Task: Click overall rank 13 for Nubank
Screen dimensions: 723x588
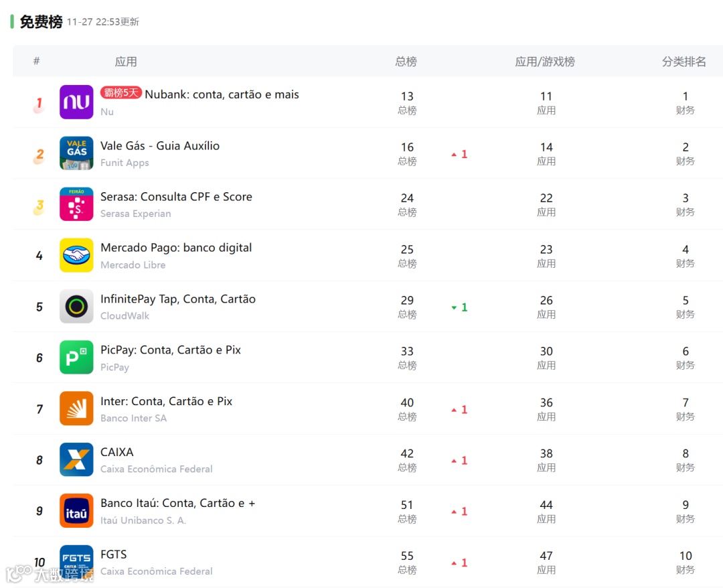Action: (407, 96)
